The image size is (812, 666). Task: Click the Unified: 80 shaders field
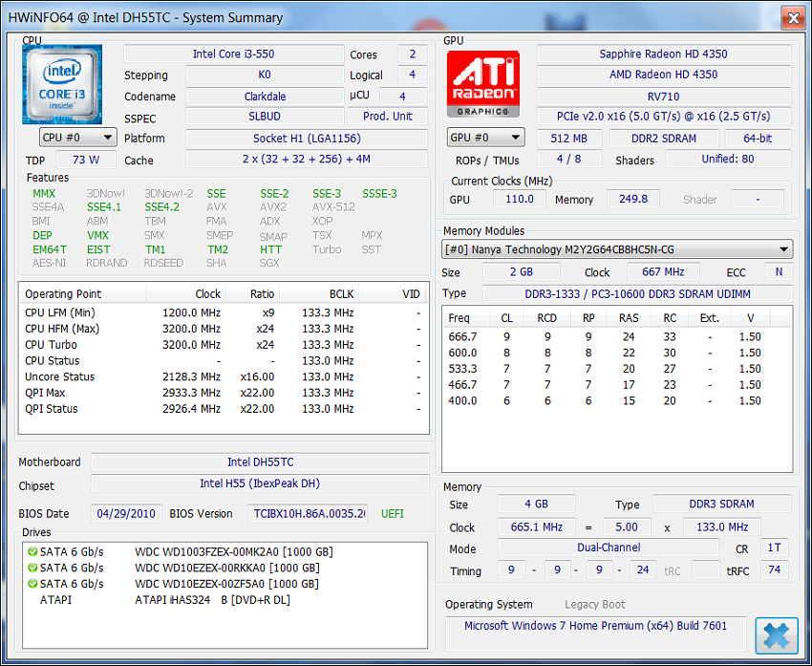(x=728, y=159)
